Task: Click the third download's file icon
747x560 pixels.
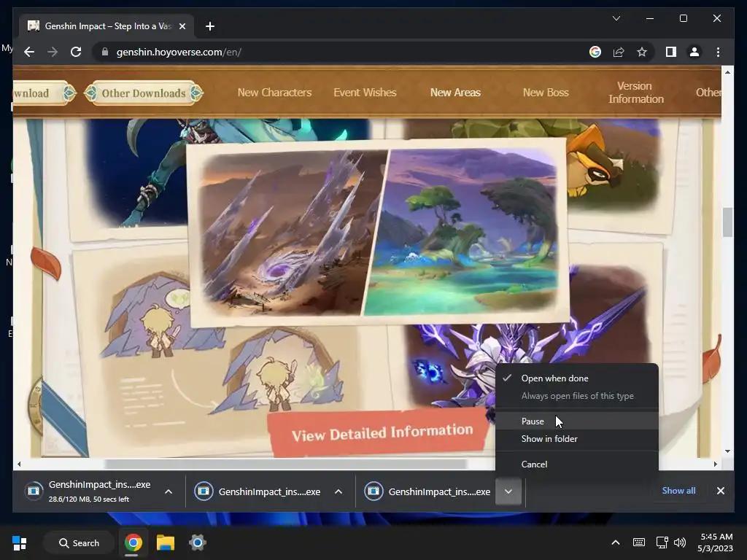Action: pyautogui.click(x=373, y=491)
